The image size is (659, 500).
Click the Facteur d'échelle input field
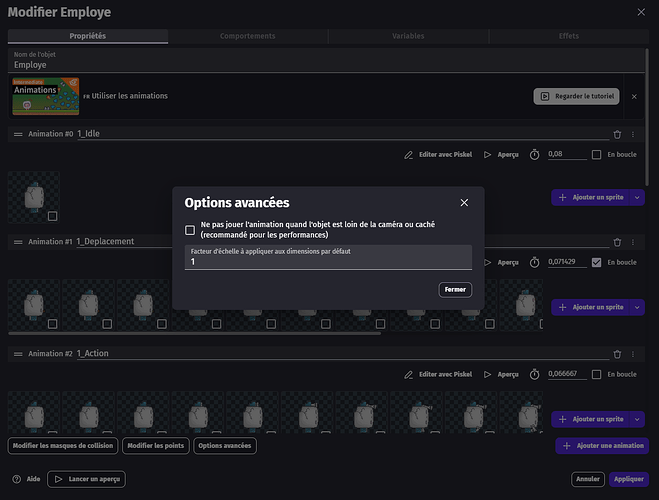tap(328, 262)
